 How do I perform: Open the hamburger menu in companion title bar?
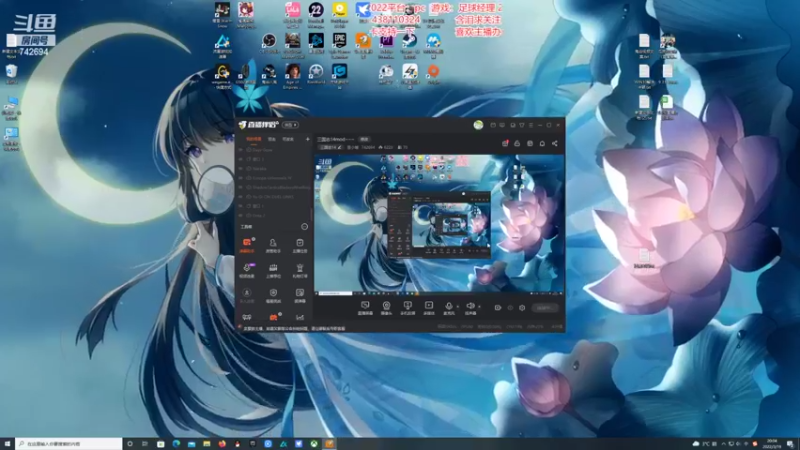tap(531, 125)
